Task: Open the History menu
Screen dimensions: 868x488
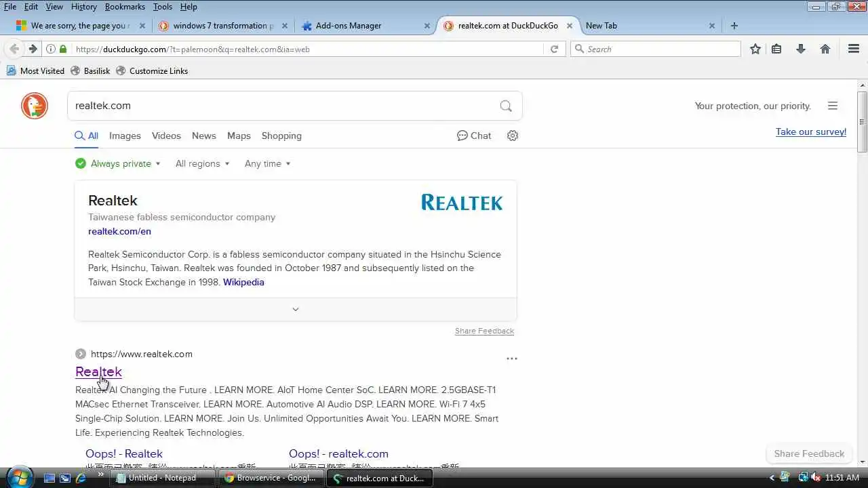Action: click(x=84, y=7)
